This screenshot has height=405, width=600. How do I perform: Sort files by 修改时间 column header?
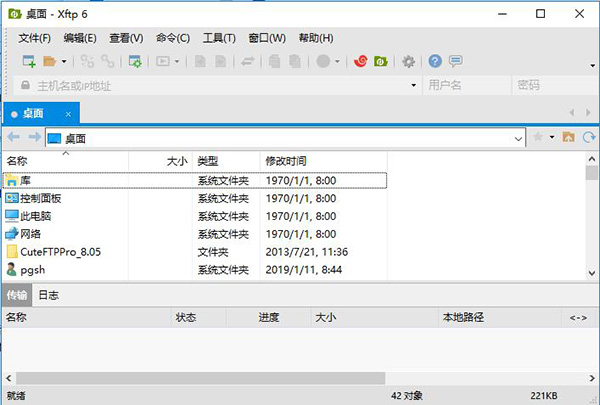286,161
